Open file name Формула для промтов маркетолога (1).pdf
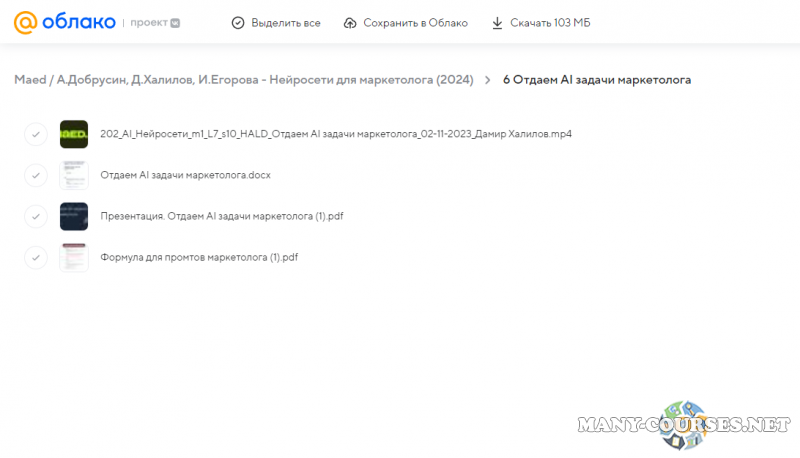Viewport: 800px width, 458px height. coord(199,257)
